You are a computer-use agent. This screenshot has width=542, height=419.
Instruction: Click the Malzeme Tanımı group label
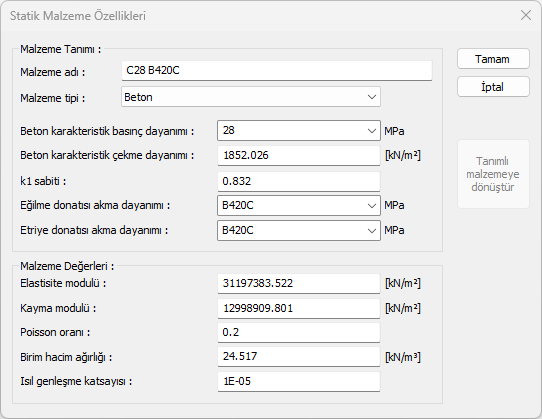[60, 49]
